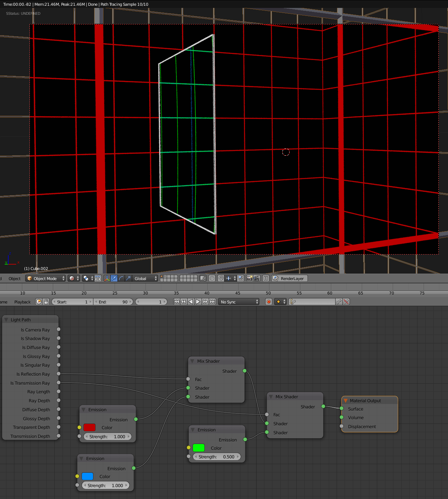Viewport: 448px width, 499px height.
Task: Click the pause playback icon in the header
Action: (265, 278)
